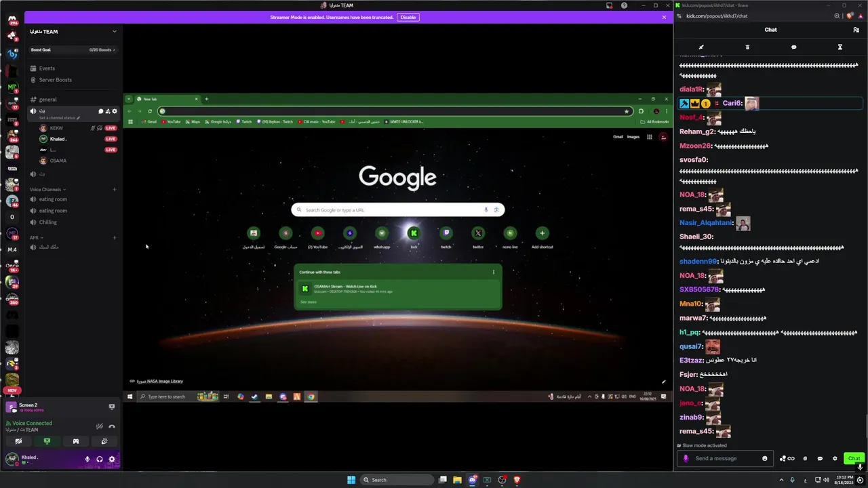
Task: Mute microphone in Discord user panel
Action: (x=87, y=459)
